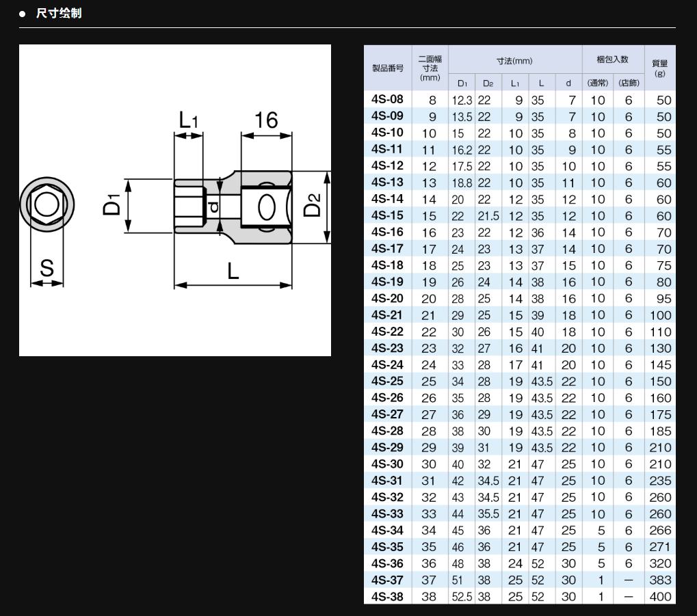The image size is (697, 616).
Task: Select product number 4S-24
Action: pyautogui.click(x=387, y=364)
